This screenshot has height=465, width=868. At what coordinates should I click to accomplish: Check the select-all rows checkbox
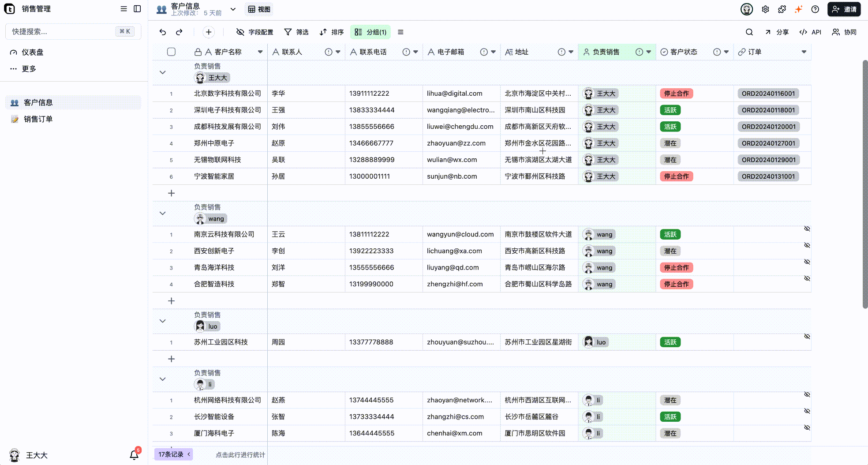172,52
